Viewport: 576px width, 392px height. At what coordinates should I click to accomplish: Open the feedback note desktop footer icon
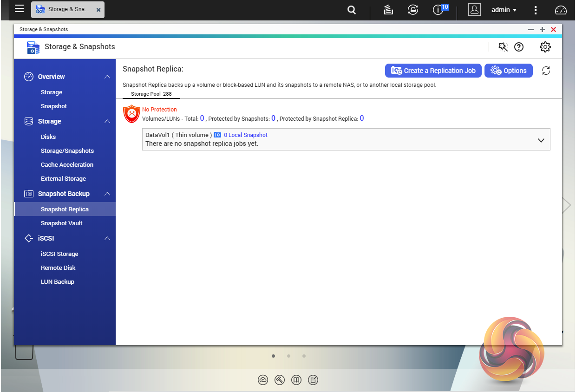(313, 380)
